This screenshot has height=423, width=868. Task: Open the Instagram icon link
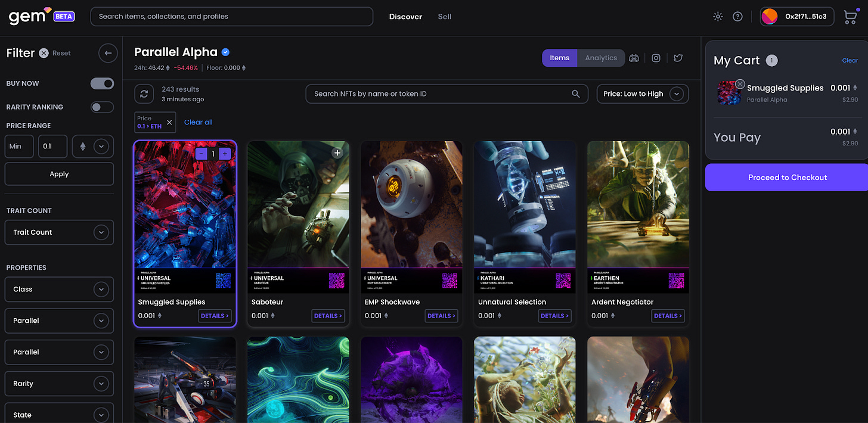coord(656,58)
